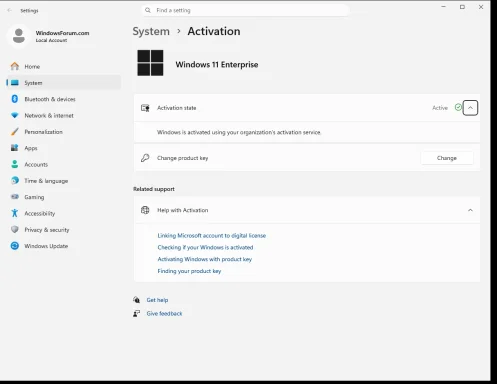497x384 pixels.
Task: Click the Get help headset icon
Action: tap(136, 300)
